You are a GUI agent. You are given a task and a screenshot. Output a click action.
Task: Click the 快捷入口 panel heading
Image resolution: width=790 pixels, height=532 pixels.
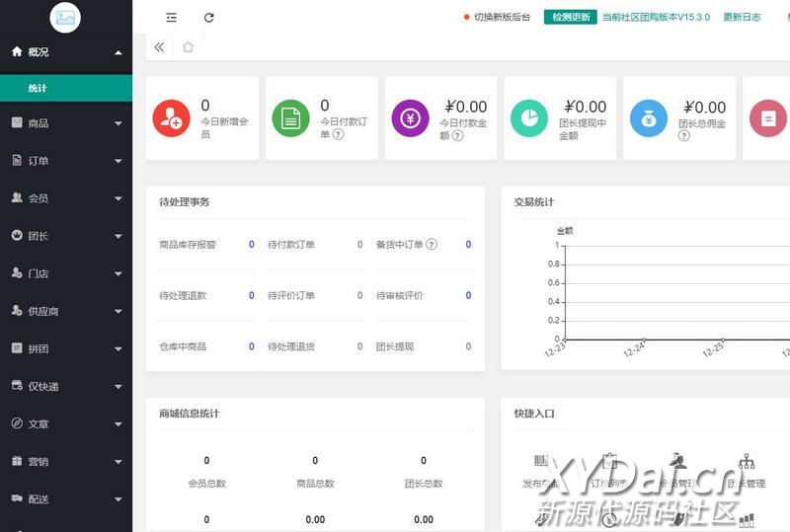click(534, 414)
